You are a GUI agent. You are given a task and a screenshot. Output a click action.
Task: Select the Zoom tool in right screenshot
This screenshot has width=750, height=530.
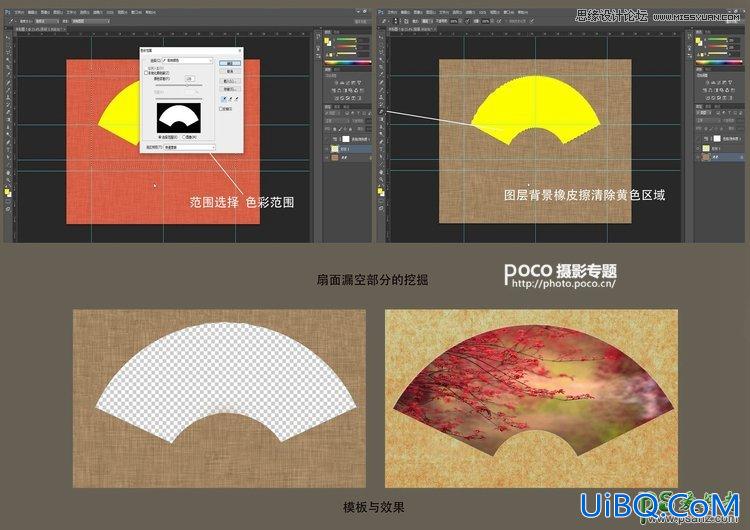point(381,179)
